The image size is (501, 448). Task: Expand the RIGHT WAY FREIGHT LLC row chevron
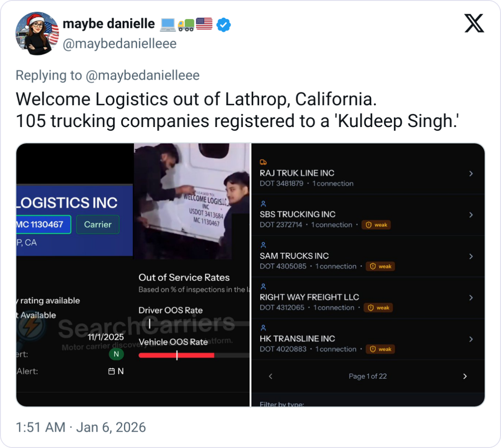tap(471, 298)
